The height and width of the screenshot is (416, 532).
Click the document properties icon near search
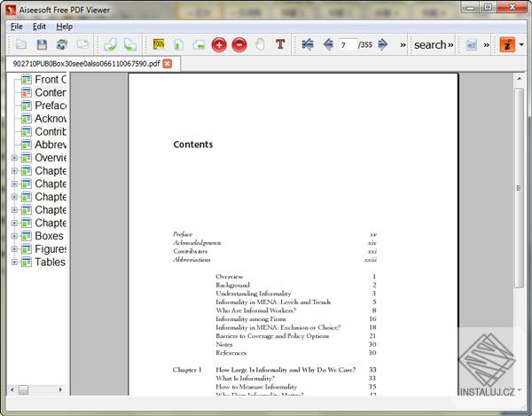click(472, 44)
